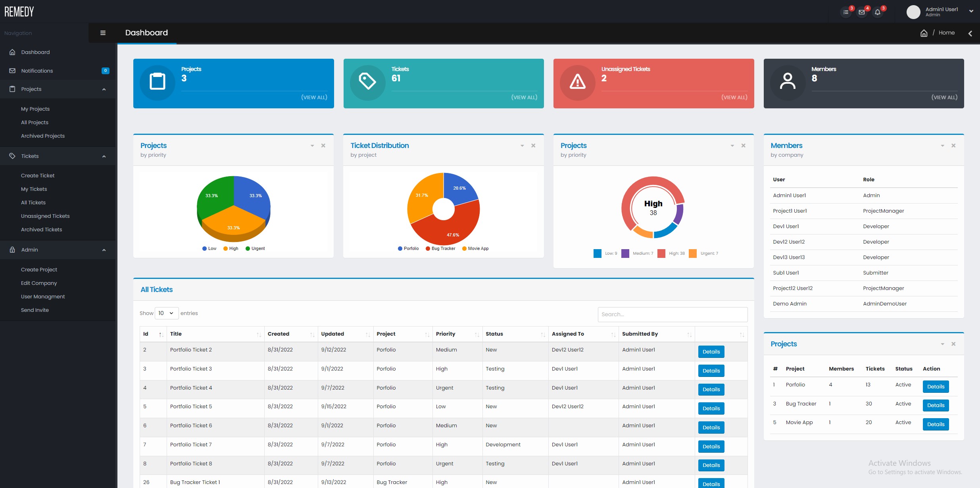Screen dimensions: 980x488
Task: Open the task list icon in header
Action: [x=846, y=12]
